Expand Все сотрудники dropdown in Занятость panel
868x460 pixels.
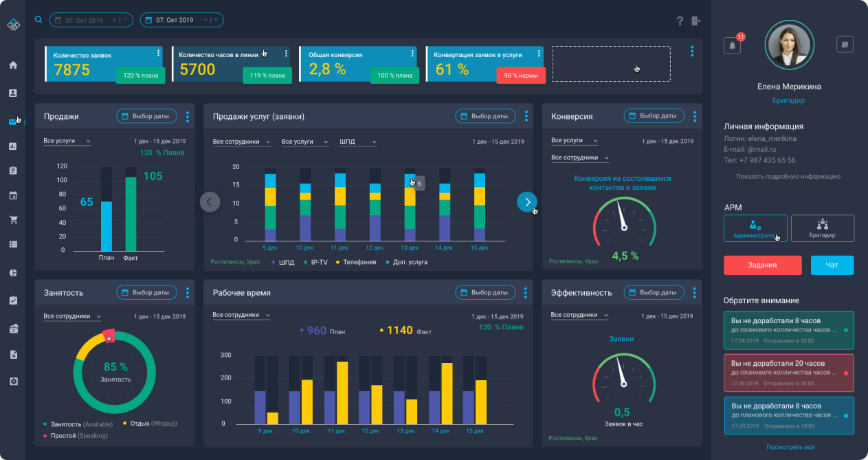(x=72, y=316)
